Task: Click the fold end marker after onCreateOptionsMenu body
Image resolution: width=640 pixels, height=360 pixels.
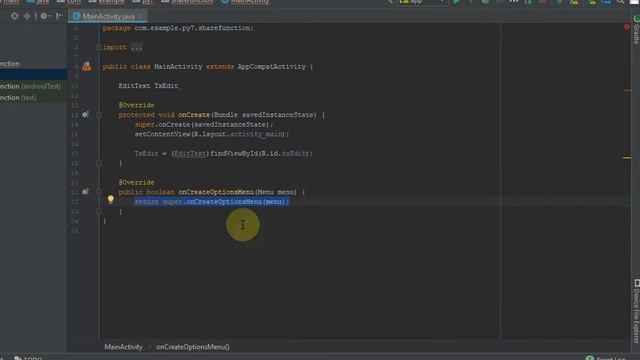Action: click(x=99, y=211)
